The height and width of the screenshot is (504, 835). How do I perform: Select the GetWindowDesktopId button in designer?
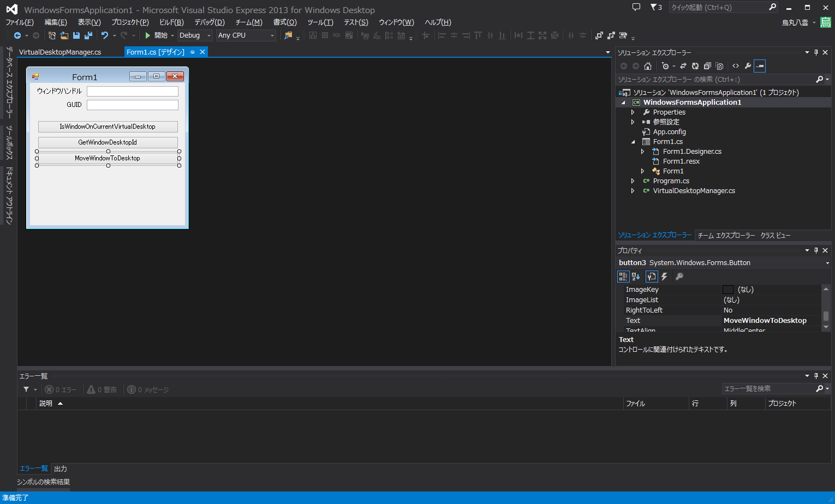[108, 142]
